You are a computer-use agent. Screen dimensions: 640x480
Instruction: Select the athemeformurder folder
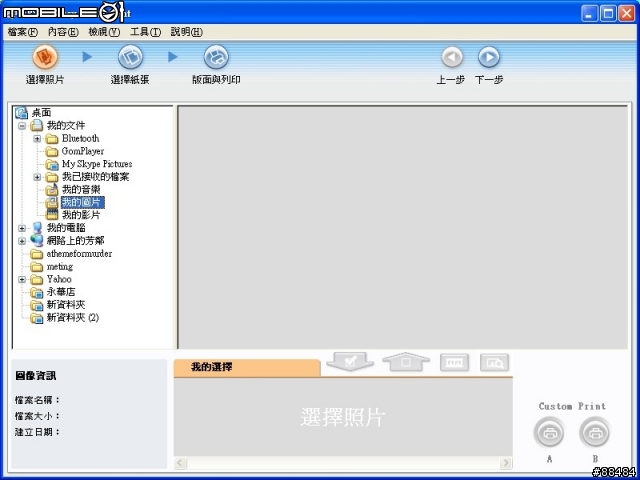[79, 254]
